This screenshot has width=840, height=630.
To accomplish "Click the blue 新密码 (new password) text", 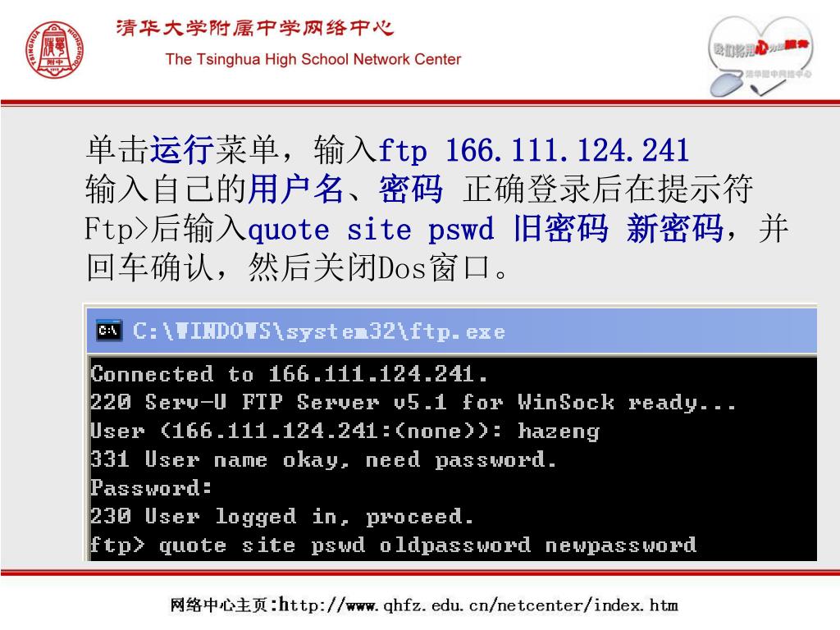I will tap(675, 229).
